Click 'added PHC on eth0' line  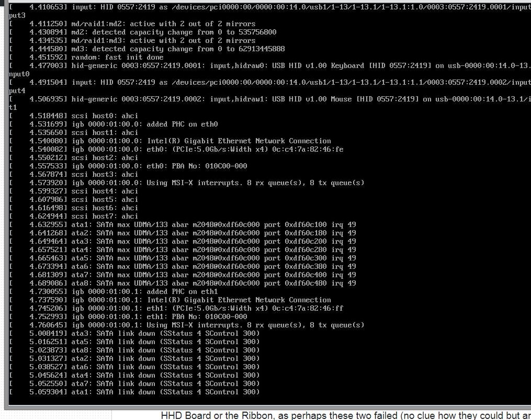point(114,124)
